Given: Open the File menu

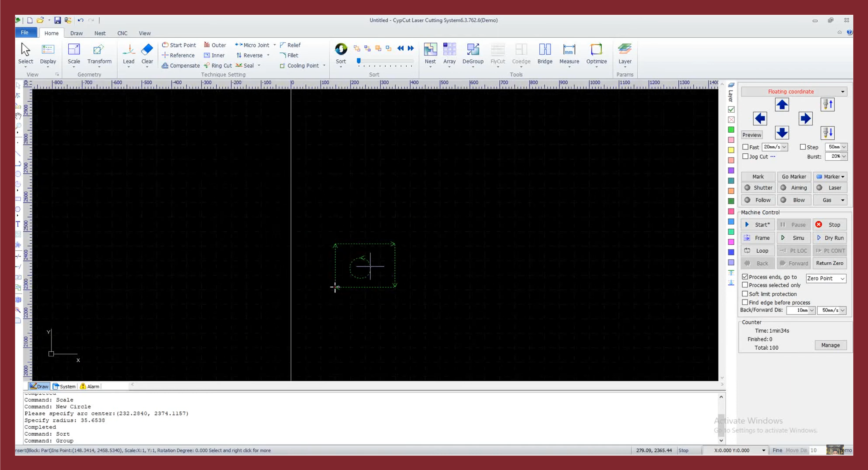Looking at the screenshot, I should [x=25, y=33].
